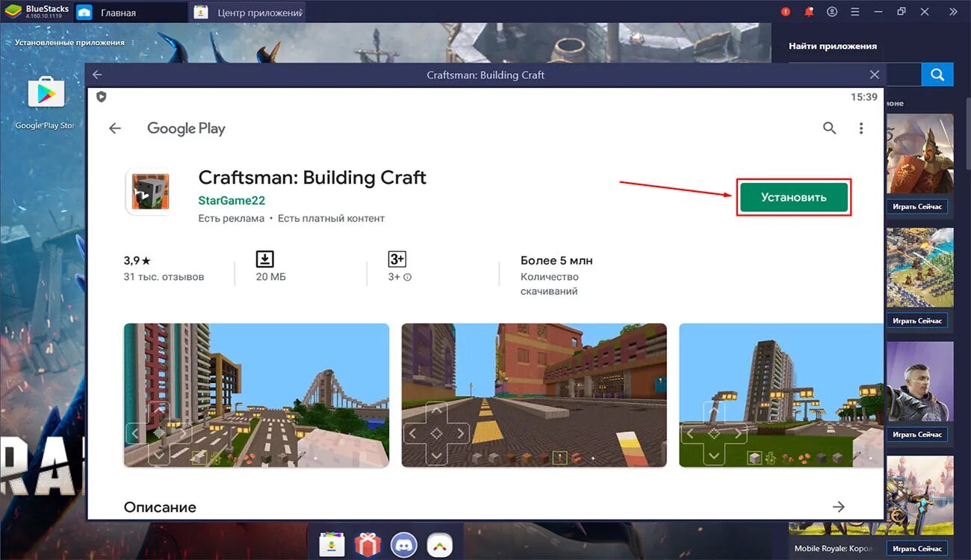Open the BlueStacks hamburger menu
The image size is (971, 560).
click(855, 12)
